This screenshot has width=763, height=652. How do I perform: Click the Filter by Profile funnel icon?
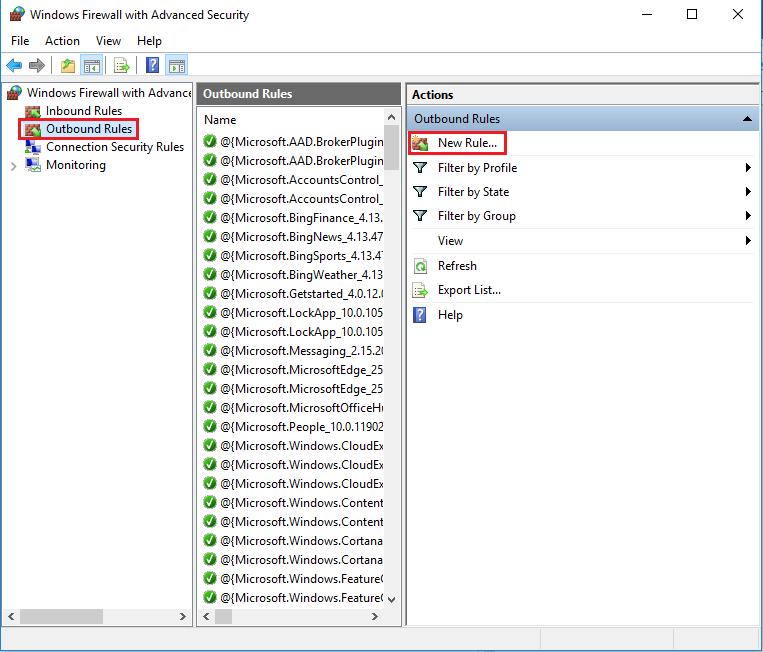(x=420, y=168)
